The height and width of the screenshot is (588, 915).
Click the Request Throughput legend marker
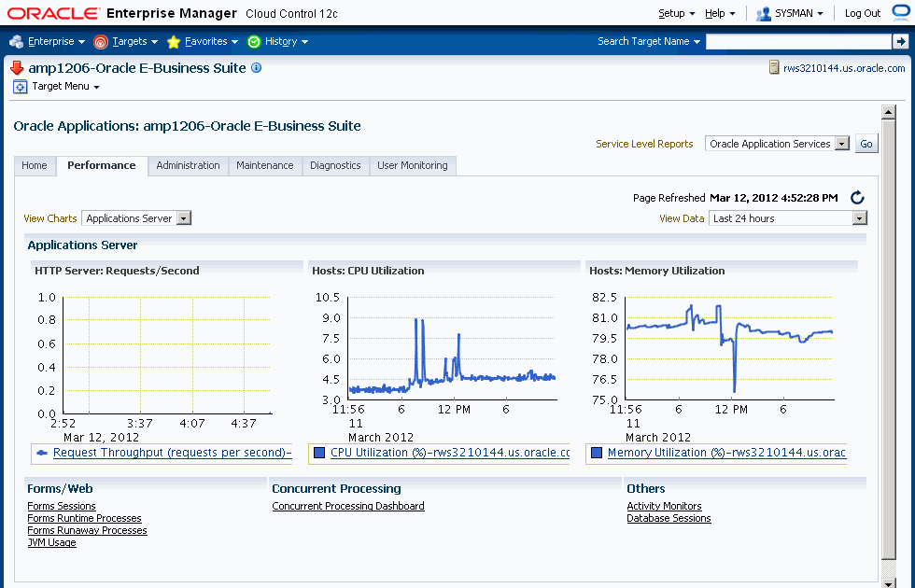click(42, 453)
